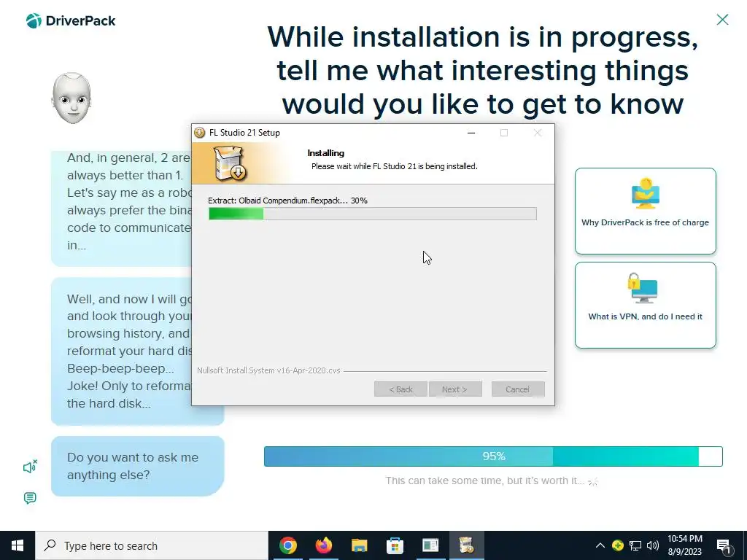Open the clock showing 10:54 PM
Viewport: 747px width, 560px height.
pos(684,545)
